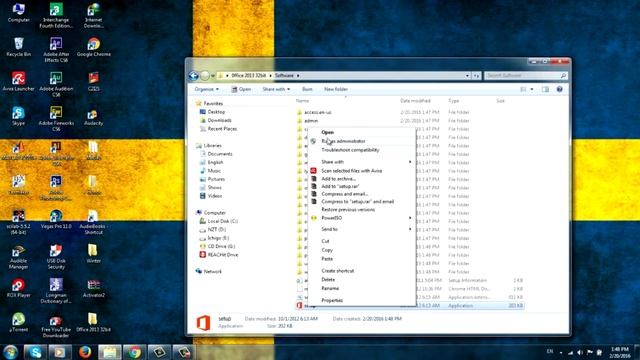The height and width of the screenshot is (360, 640).
Task: Open Adobe After Effects CS6 desktop shortcut
Action: [56, 49]
